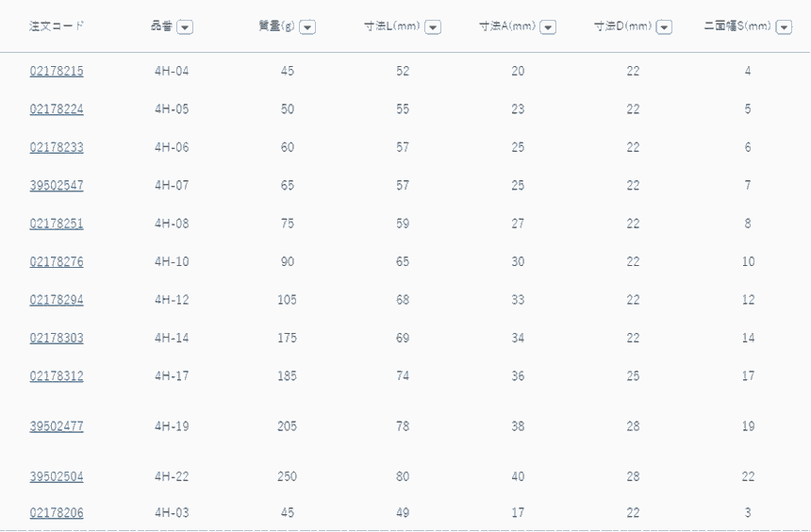The image size is (811, 532).
Task: Click order code link 02178224
Action: [x=57, y=109]
